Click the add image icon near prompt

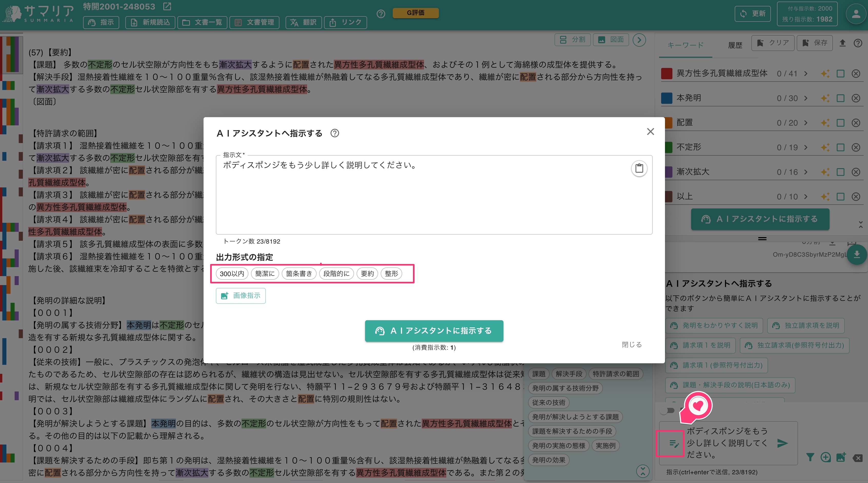pyautogui.click(x=841, y=457)
